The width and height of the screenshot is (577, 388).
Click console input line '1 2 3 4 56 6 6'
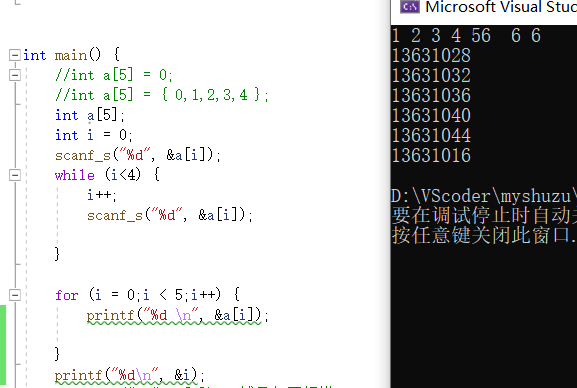click(x=466, y=36)
